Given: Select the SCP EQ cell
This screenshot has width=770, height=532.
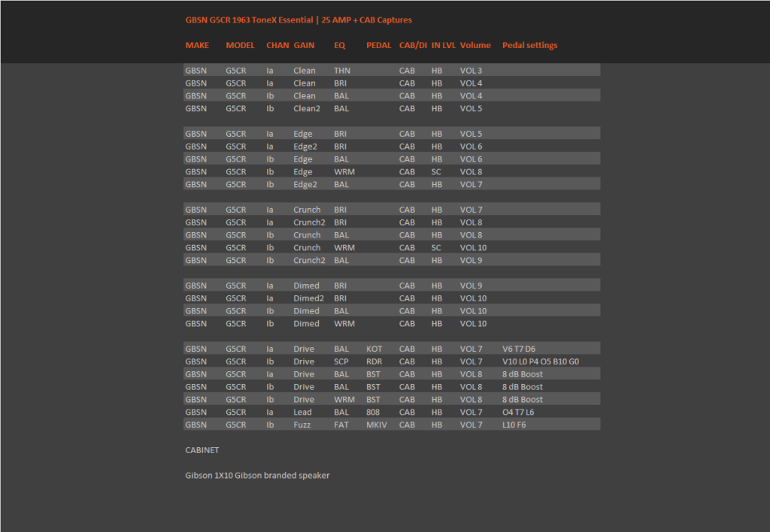Looking at the screenshot, I should 341,361.
